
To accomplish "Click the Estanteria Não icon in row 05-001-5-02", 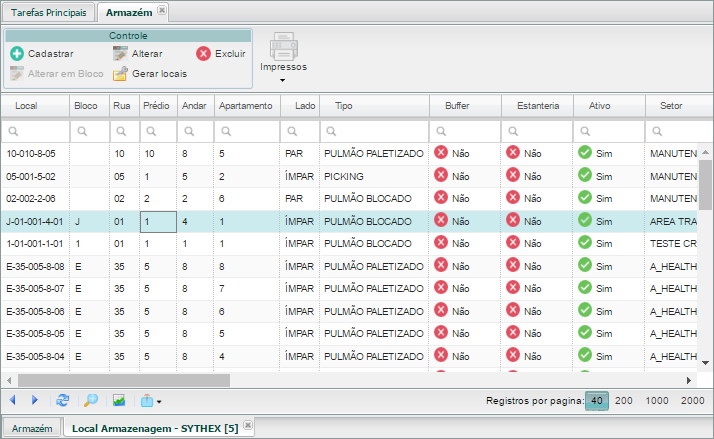I will [x=513, y=175].
